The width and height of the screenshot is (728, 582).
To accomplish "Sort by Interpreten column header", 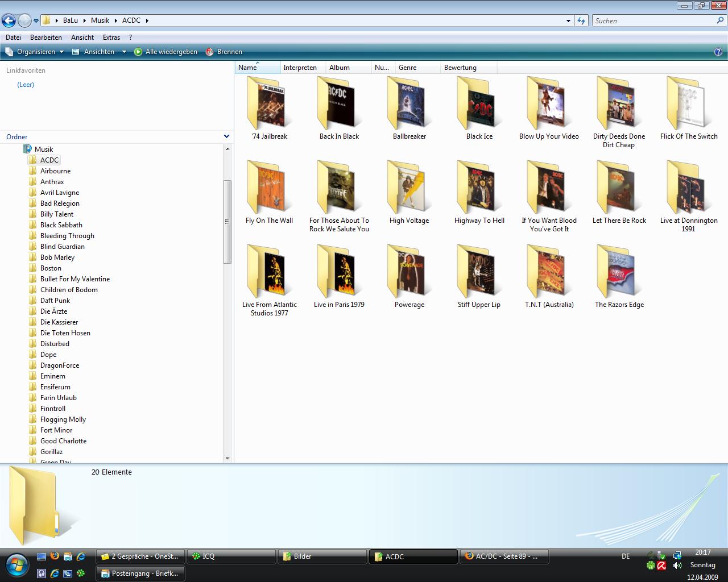I will [303, 68].
